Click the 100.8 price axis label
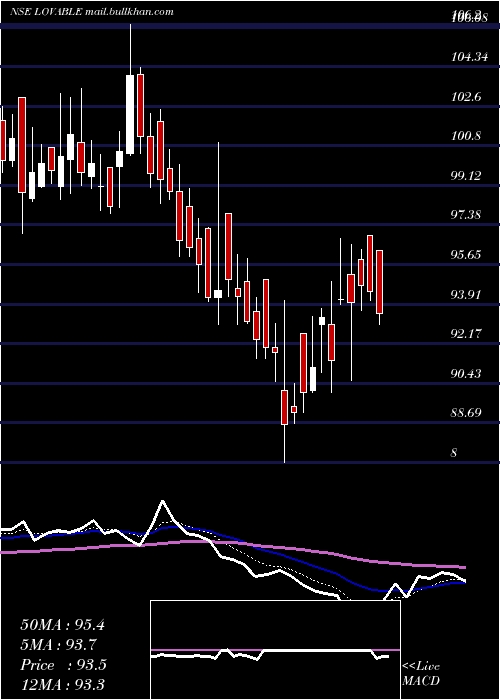500x700 pixels. click(466, 136)
